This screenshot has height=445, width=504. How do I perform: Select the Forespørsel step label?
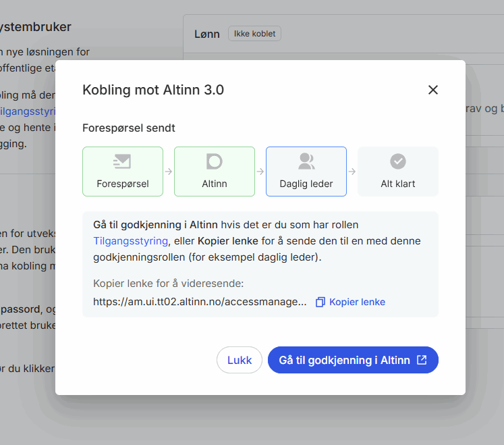[123, 183]
